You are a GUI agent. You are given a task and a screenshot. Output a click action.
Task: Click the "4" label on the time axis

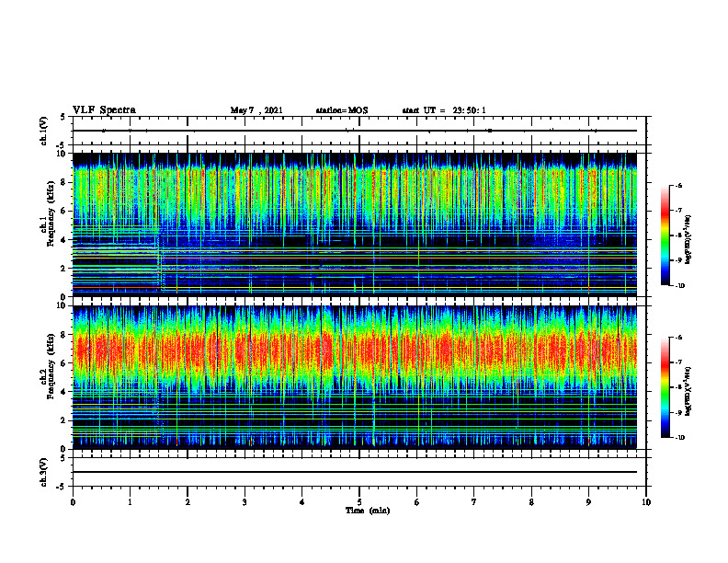302,502
